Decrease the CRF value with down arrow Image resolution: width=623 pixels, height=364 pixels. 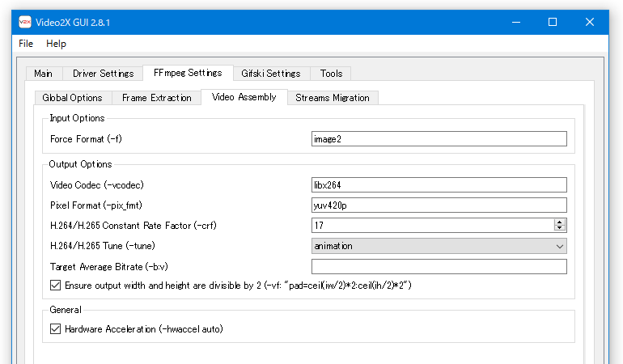tap(560, 228)
